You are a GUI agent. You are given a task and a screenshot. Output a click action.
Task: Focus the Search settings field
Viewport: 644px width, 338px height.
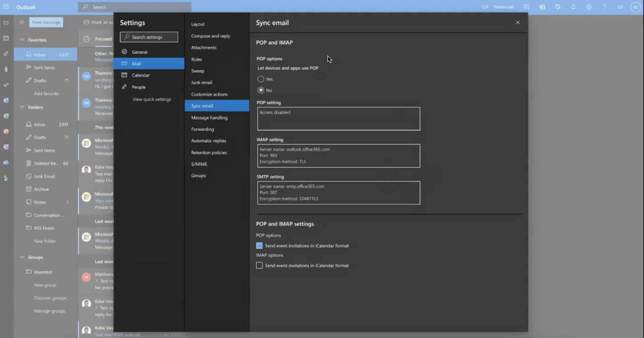click(149, 37)
